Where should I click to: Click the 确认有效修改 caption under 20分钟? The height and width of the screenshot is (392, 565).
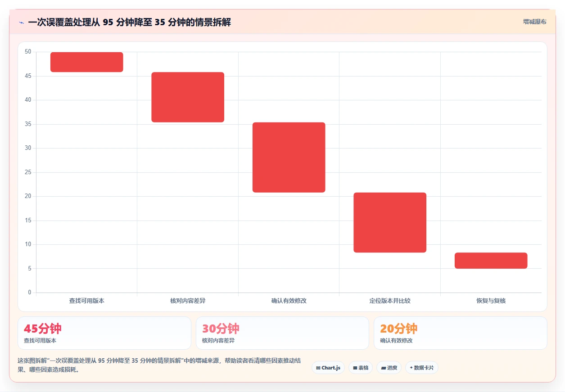[396, 341]
